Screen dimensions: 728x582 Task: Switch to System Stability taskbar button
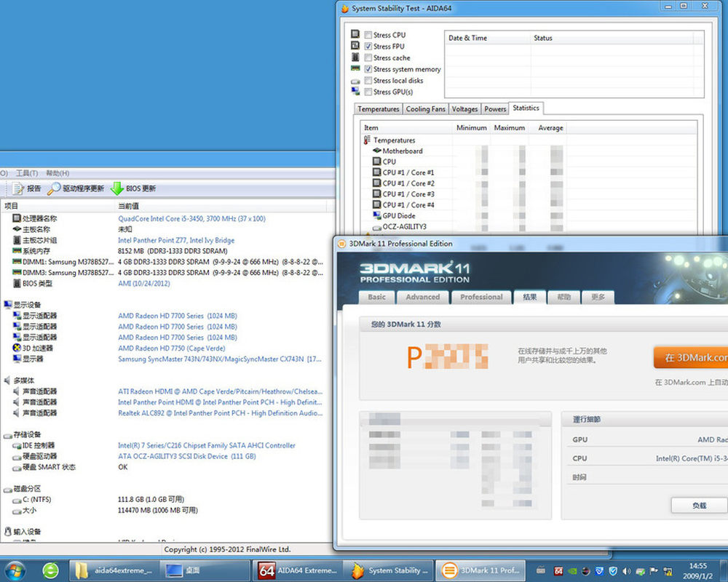[x=389, y=570]
